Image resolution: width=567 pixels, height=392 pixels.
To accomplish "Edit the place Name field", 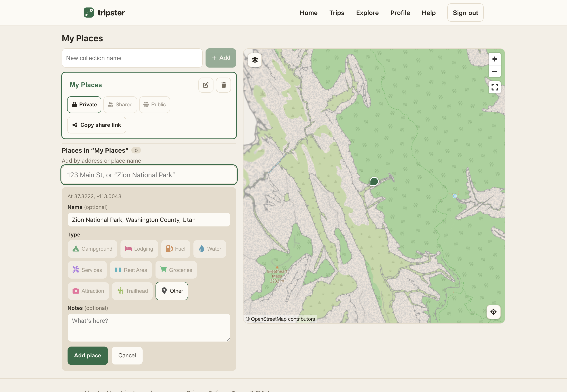I will (149, 220).
